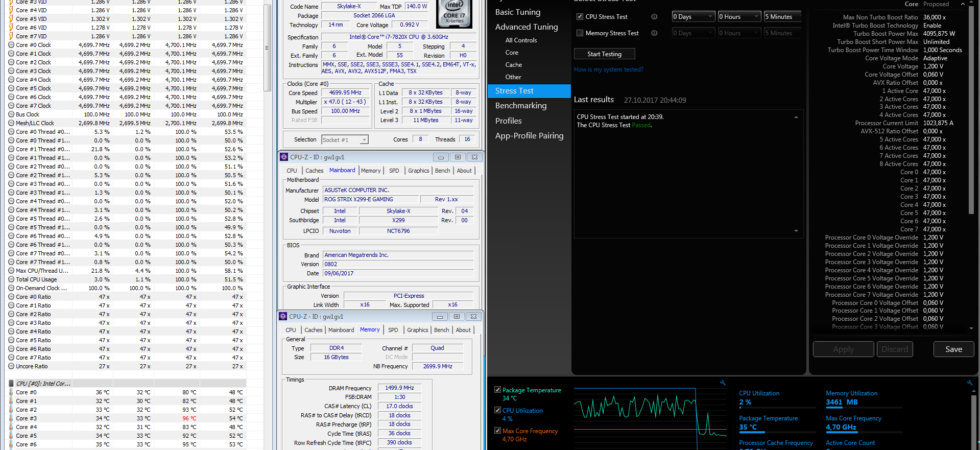Click the CPU-Z Memory window's title bar icon
This screenshot has width=980, height=450.
pos(284,317)
